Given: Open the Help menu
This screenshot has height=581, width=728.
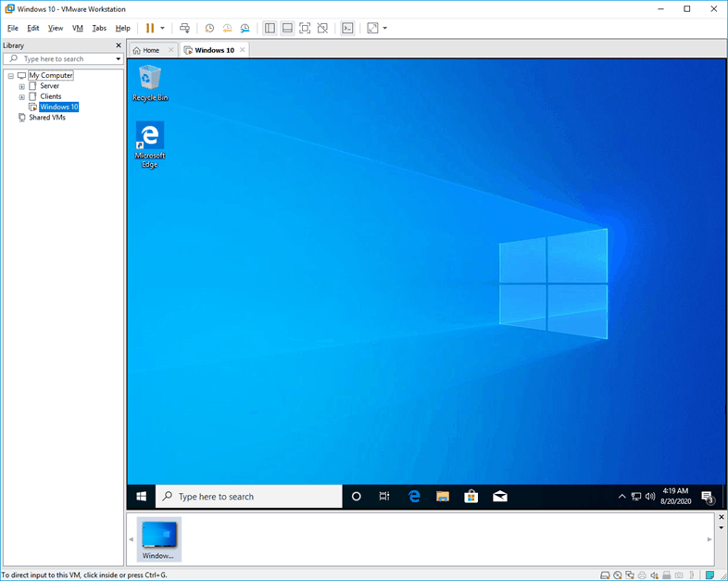Looking at the screenshot, I should (x=122, y=29).
